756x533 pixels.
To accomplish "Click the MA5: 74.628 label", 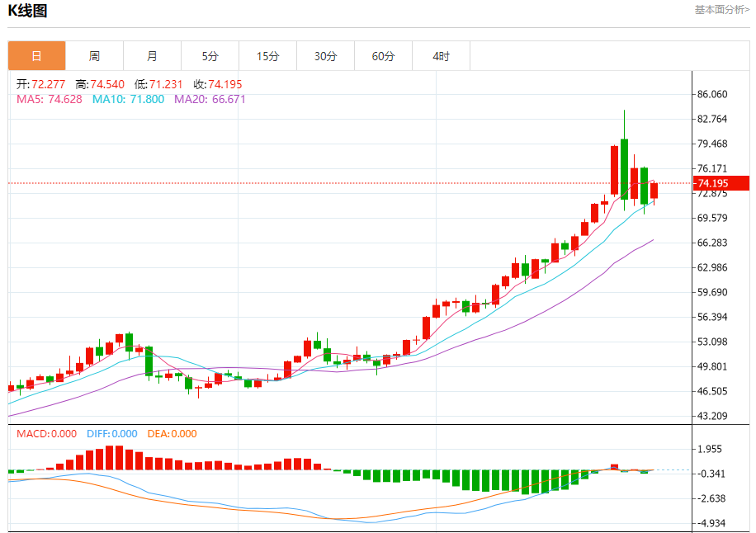I will click(50, 99).
